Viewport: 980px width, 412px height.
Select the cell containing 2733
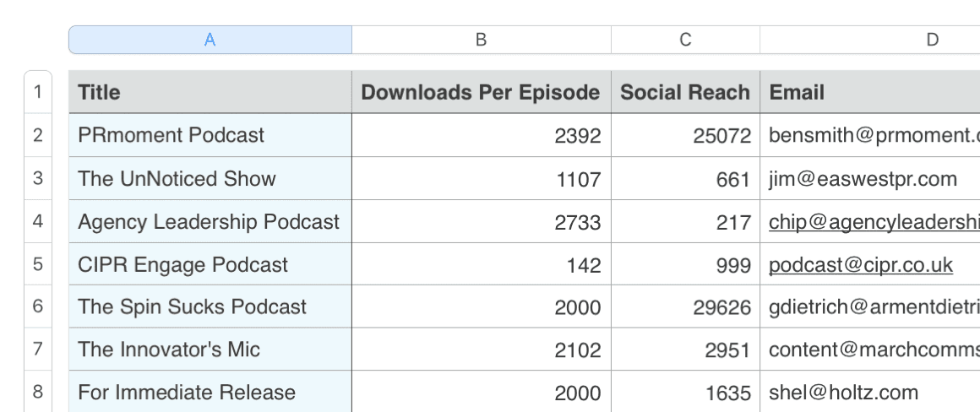481,222
